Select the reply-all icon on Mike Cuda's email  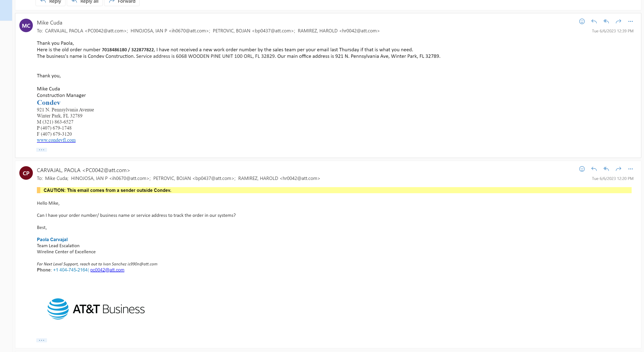[x=606, y=22]
